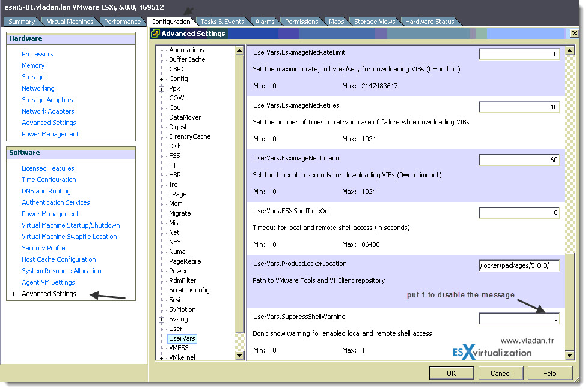Confirm settings with the OK button
Screen dimensions: 588x391
tap(451, 374)
